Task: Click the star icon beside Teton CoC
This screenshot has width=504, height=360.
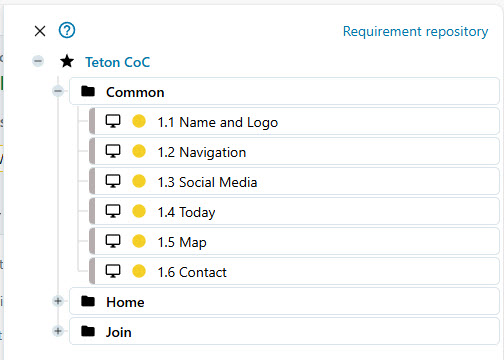Action: point(67,61)
